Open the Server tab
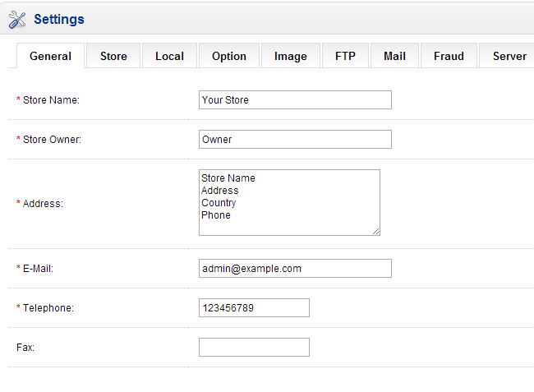534x392 pixels. point(509,56)
